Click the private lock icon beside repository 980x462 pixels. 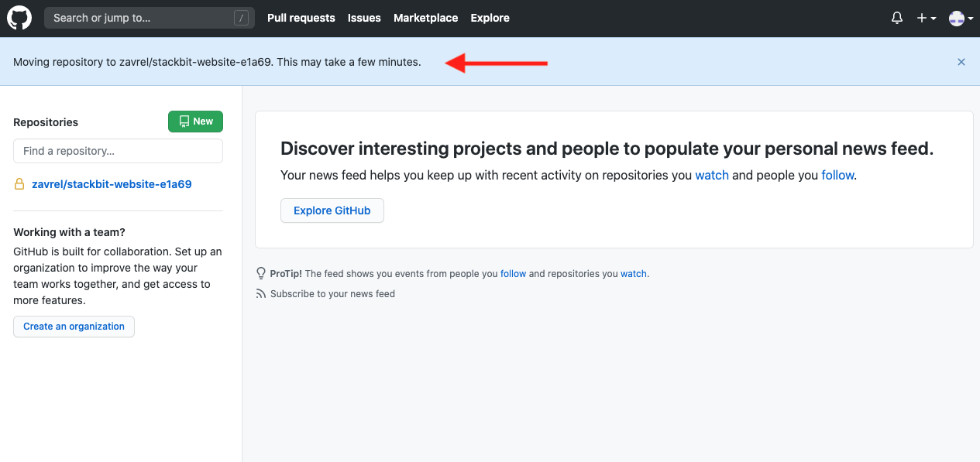[19, 184]
